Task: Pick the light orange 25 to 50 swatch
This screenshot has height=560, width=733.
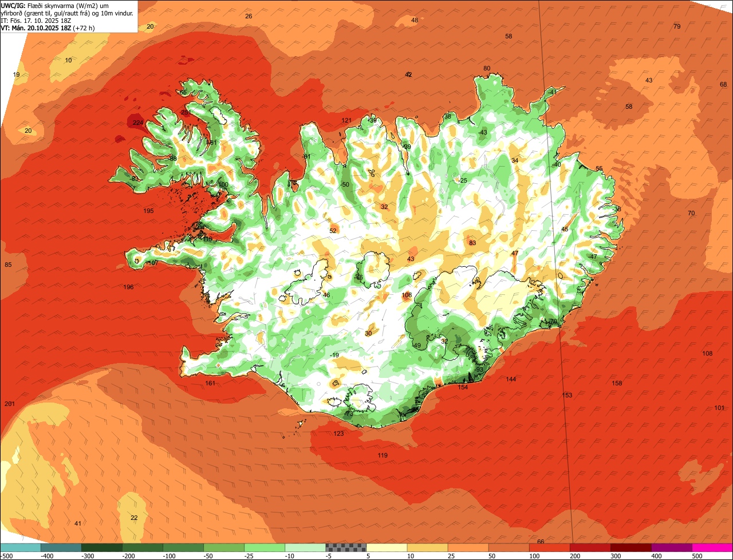Action: [x=468, y=547]
